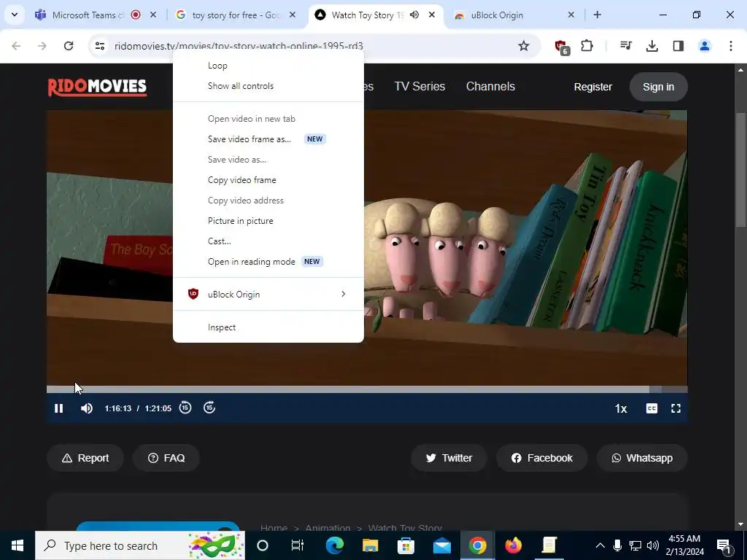Open TV Series navigation link
This screenshot has height=560, width=747.
[x=419, y=86]
